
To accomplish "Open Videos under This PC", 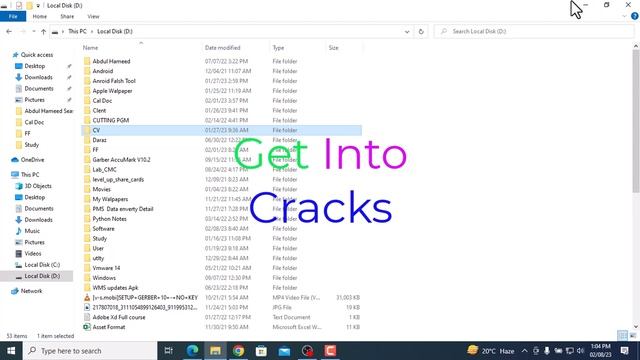I will [x=33, y=253].
